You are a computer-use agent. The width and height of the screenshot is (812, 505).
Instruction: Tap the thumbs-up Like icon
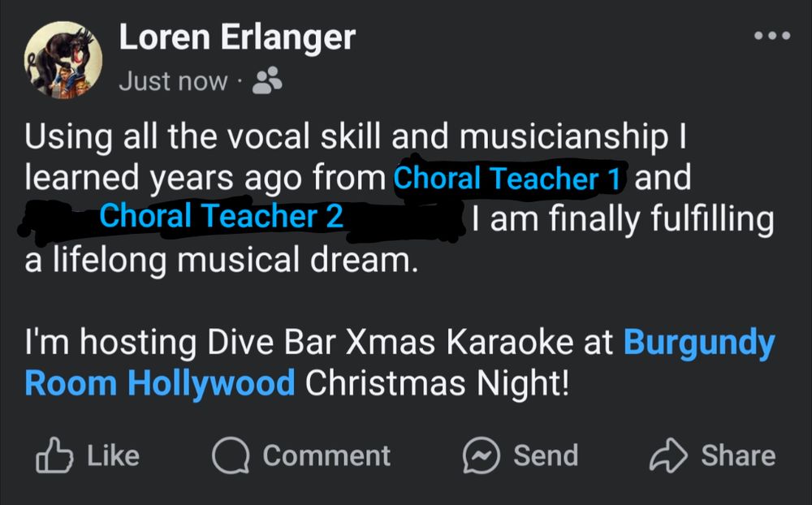click(x=51, y=456)
